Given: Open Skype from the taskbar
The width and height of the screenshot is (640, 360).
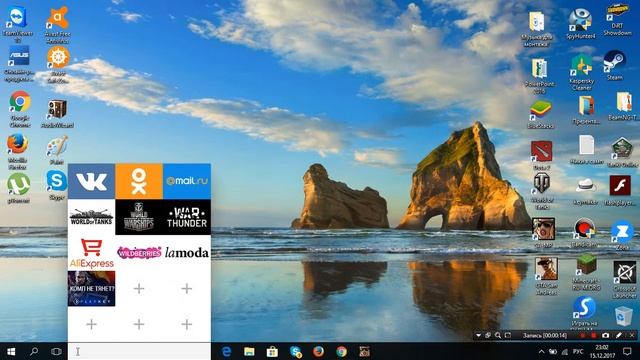Looking at the screenshot, I should pos(295,351).
